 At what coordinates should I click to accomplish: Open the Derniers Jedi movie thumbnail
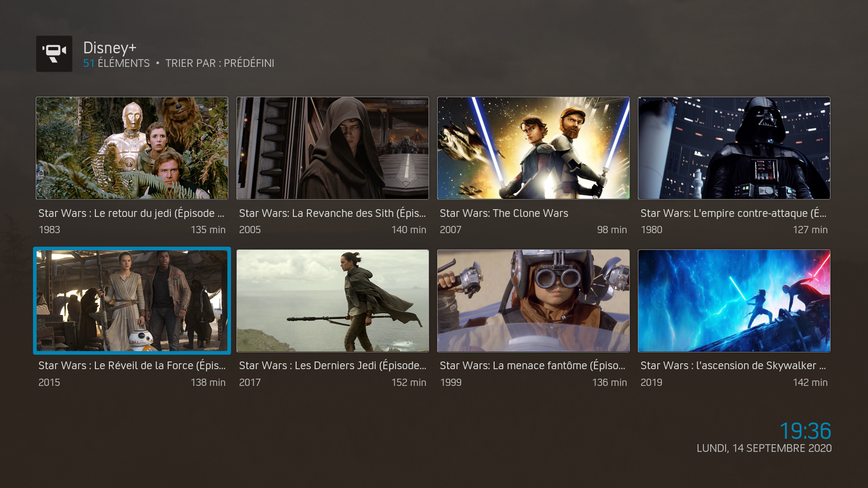(x=333, y=301)
